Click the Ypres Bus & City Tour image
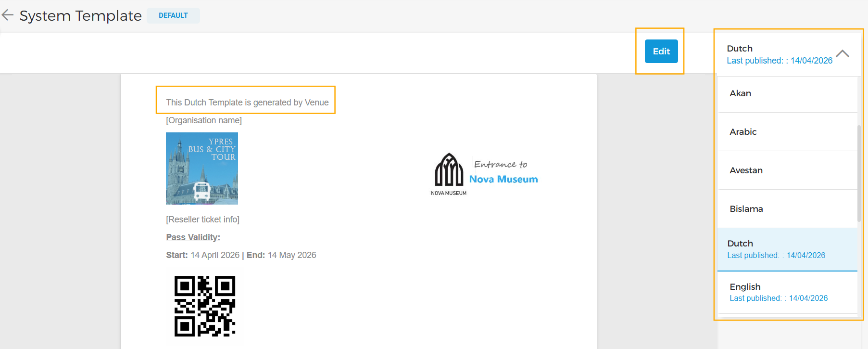This screenshot has width=868, height=349. 202,168
